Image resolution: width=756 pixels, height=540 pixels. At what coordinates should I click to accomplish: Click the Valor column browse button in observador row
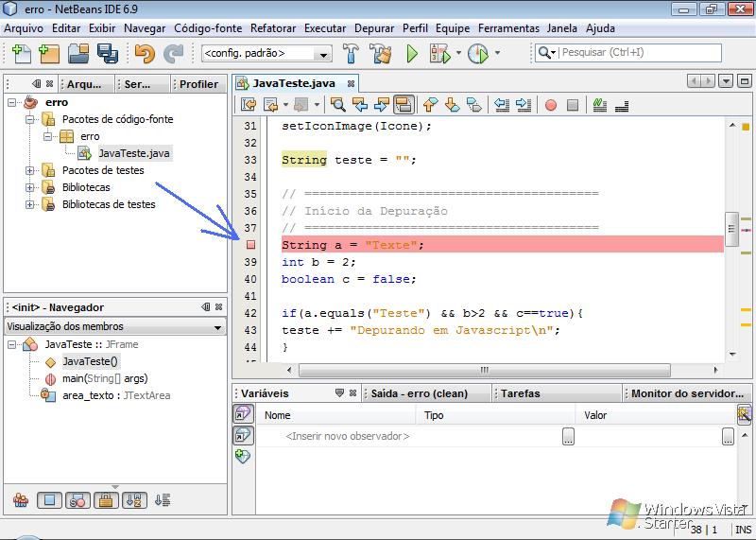pyautogui.click(x=728, y=436)
